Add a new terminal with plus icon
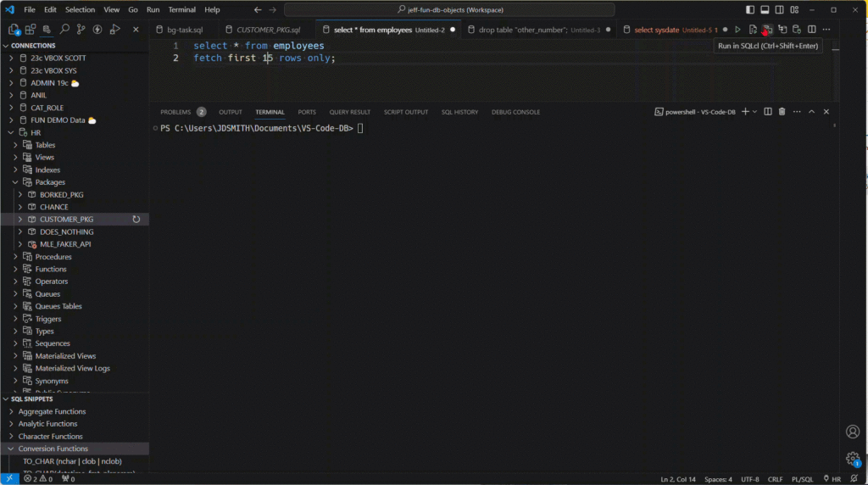The width and height of the screenshot is (868, 485). [745, 112]
